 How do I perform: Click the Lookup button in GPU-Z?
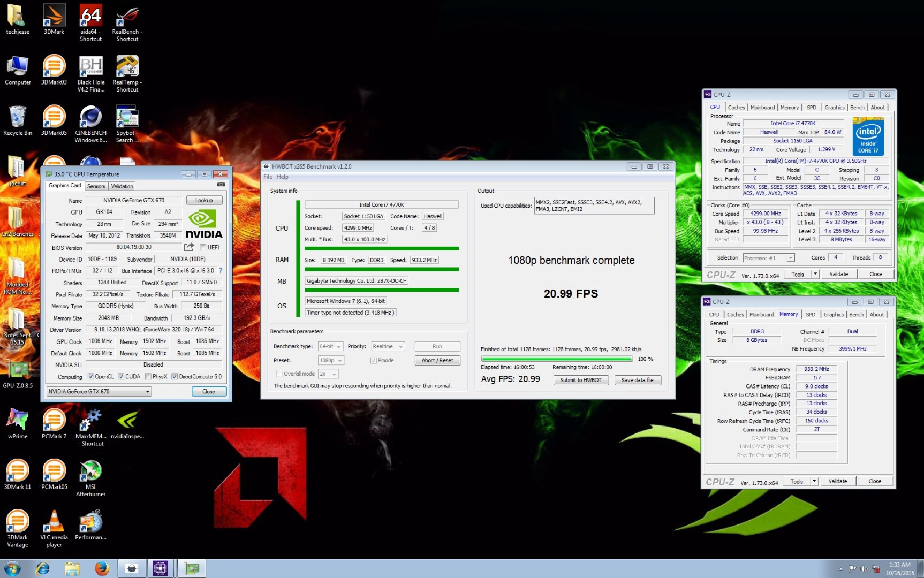pos(204,200)
